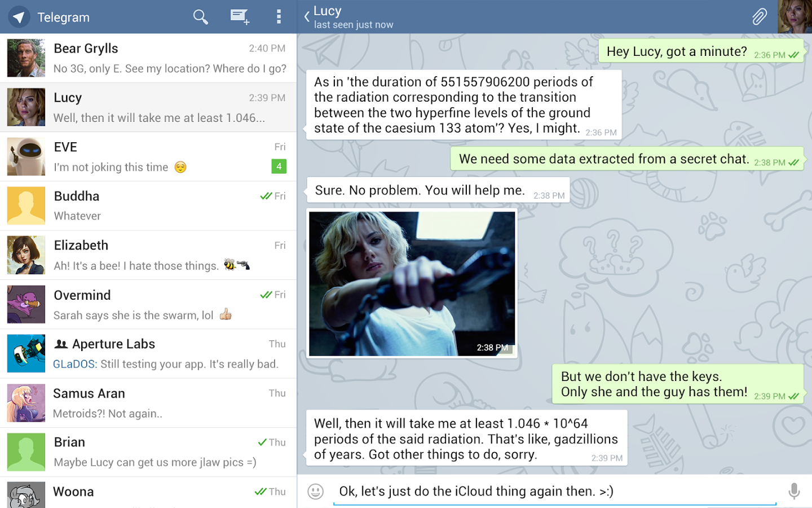
Task: Select the Overmind conversation
Action: [148, 304]
